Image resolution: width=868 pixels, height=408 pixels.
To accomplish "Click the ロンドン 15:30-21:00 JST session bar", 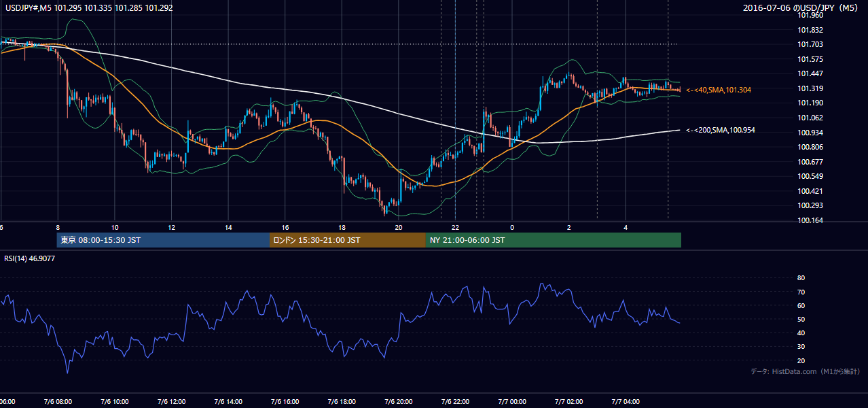I will [x=348, y=240].
